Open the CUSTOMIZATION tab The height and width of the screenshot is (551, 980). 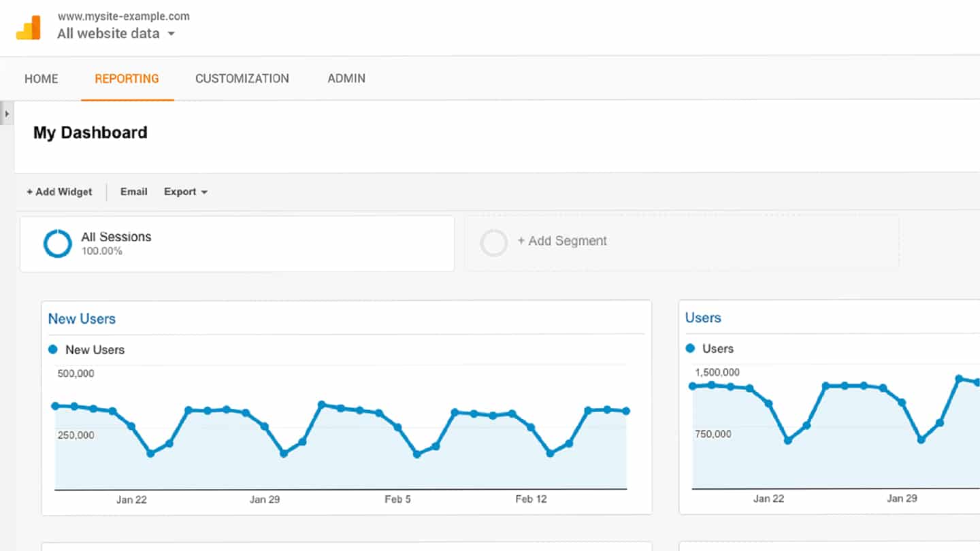(x=242, y=78)
